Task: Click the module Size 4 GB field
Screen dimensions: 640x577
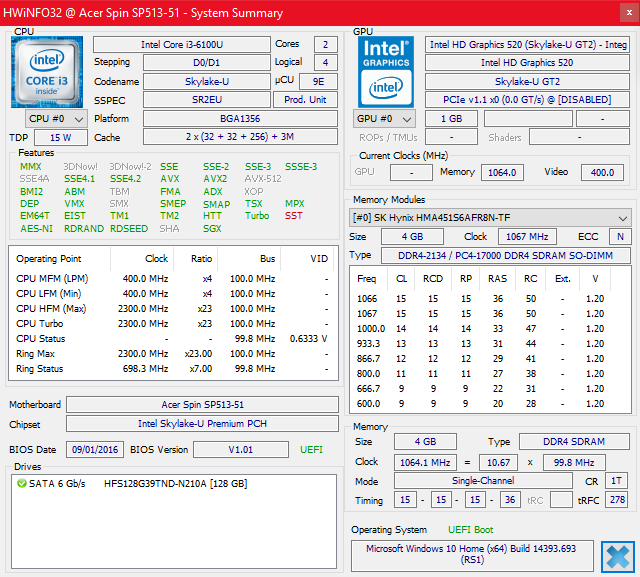Action: point(412,237)
